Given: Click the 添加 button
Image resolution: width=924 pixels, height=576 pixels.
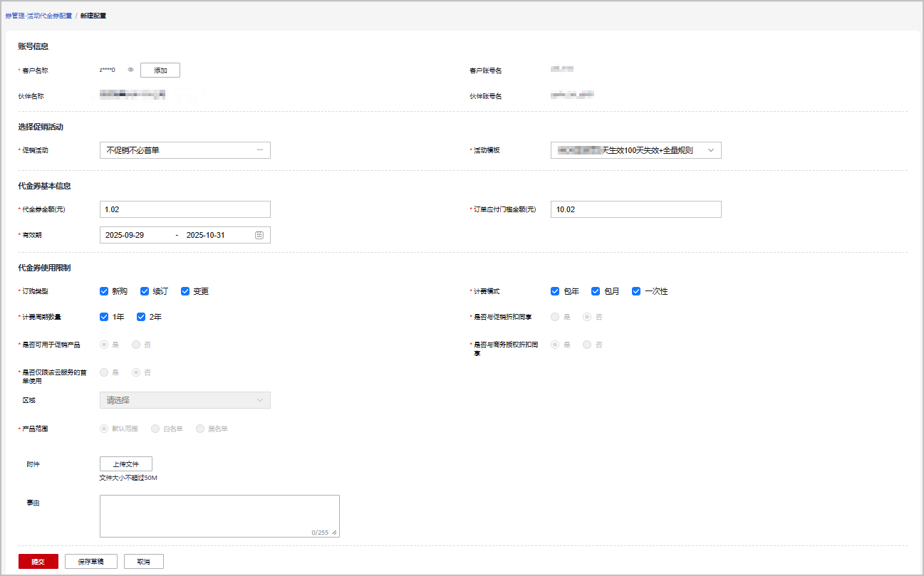Looking at the screenshot, I should pyautogui.click(x=160, y=70).
